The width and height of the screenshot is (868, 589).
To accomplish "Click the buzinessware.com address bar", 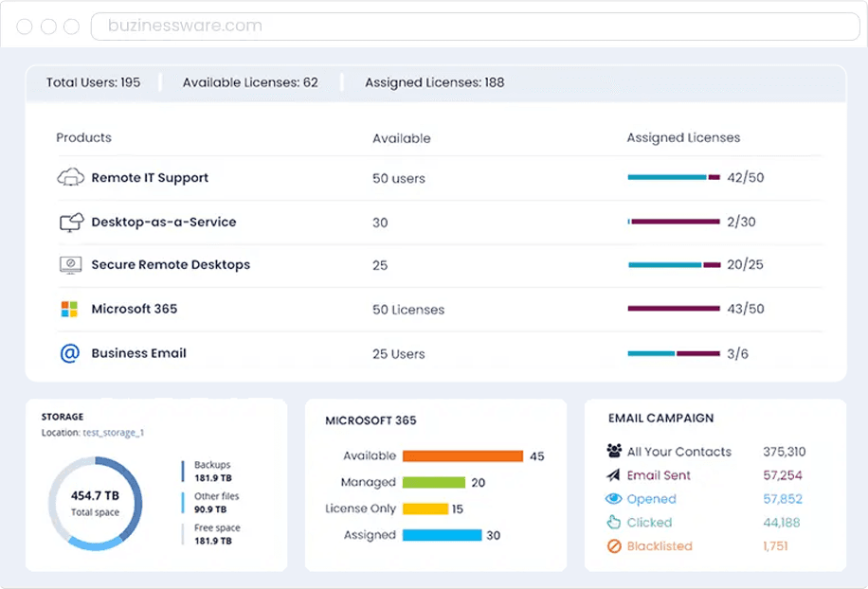I will (x=474, y=26).
